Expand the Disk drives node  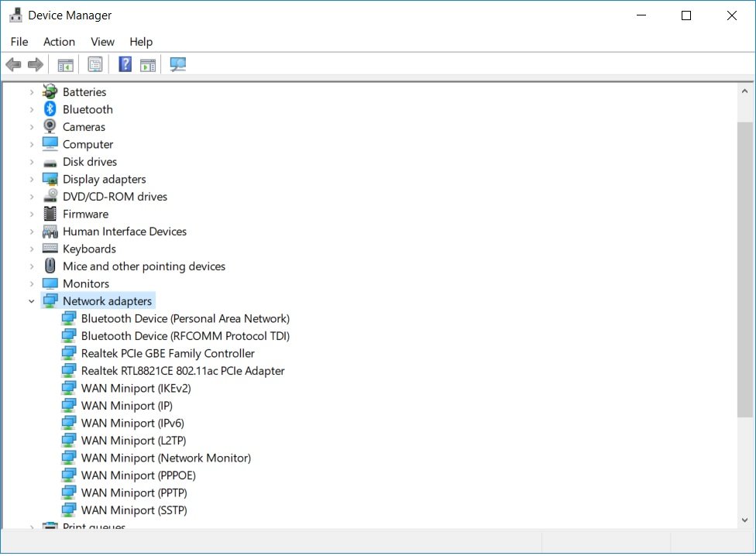[31, 161]
